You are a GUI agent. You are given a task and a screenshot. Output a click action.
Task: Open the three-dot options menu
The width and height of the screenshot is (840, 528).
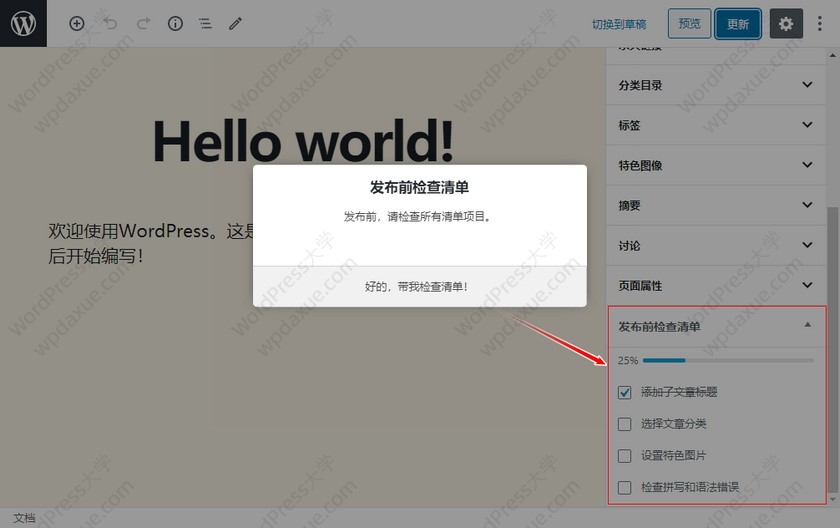pos(820,24)
